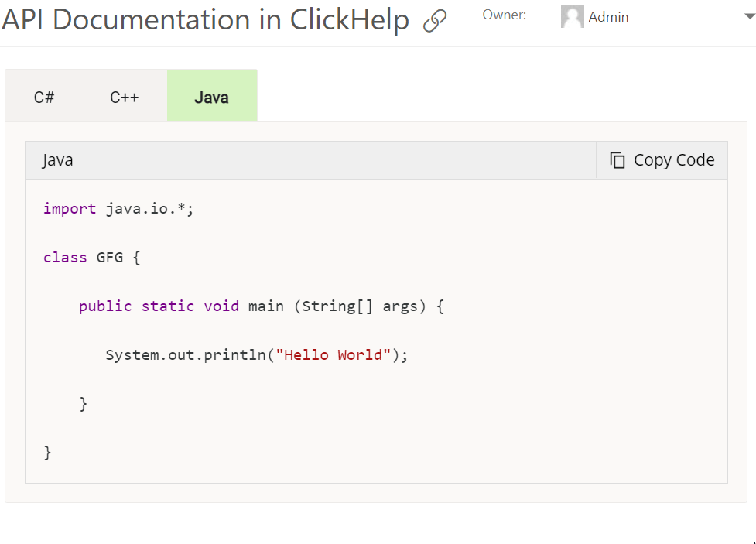Click the API Documentation in ClickHelp heading
Screen dimensions: 756x544
205,21
